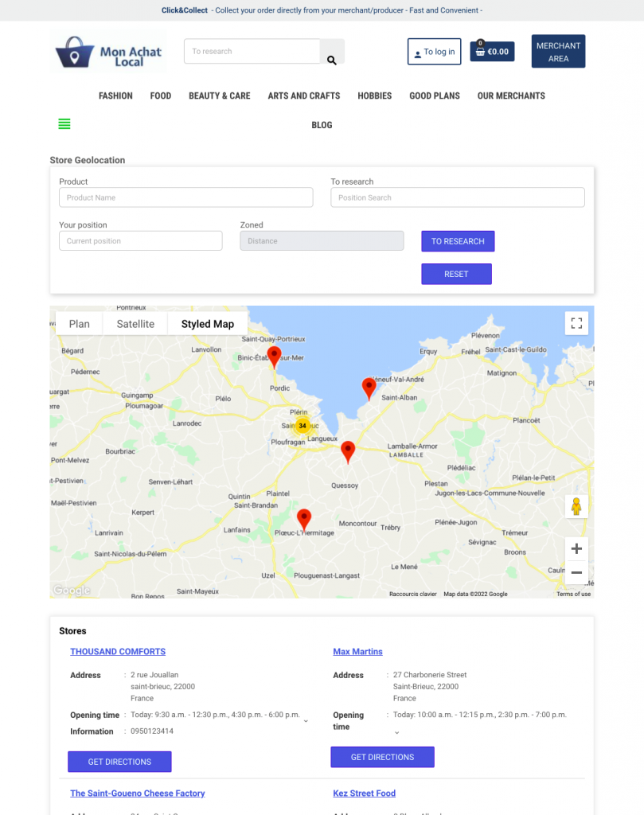Image resolution: width=644 pixels, height=815 pixels.
Task: Open the Food menu
Action: tap(161, 96)
